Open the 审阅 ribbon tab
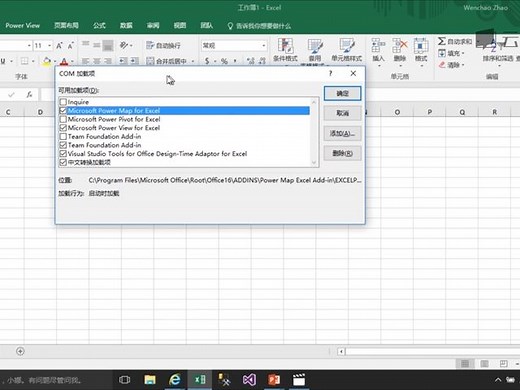 (x=153, y=25)
